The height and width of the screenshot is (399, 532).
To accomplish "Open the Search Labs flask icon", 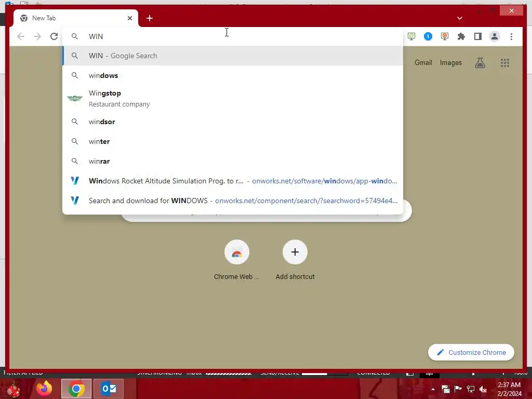I will 480,62.
